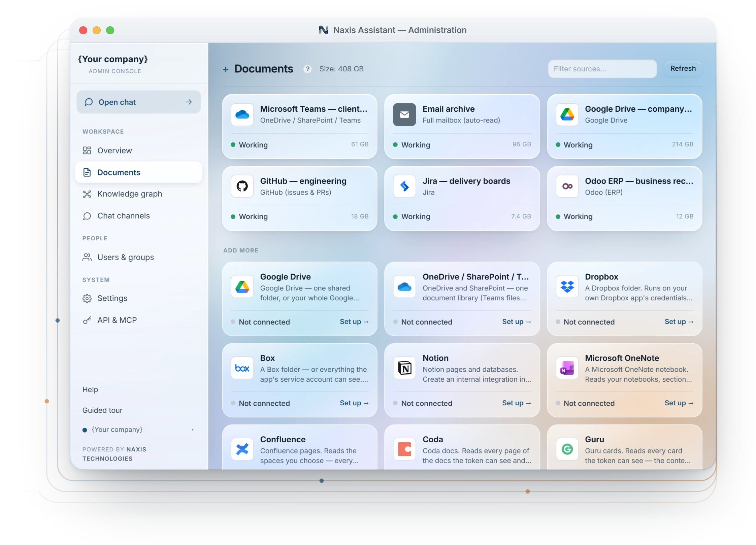Click the envelope icon on Email archive card
This screenshot has height=545, width=756.
[404, 114]
